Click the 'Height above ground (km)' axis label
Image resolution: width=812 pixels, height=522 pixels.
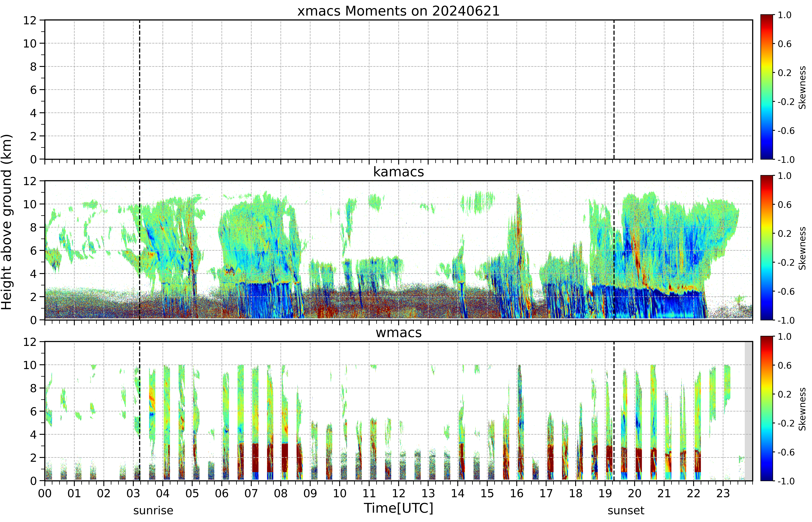coord(6,222)
